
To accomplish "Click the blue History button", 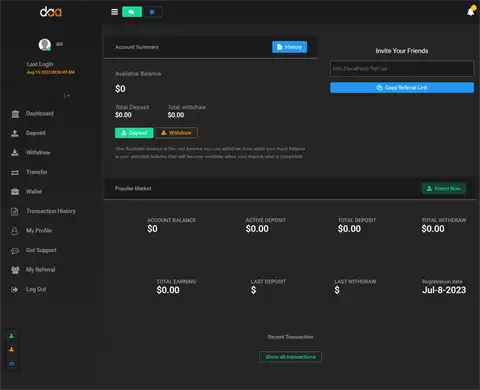I will pos(290,47).
